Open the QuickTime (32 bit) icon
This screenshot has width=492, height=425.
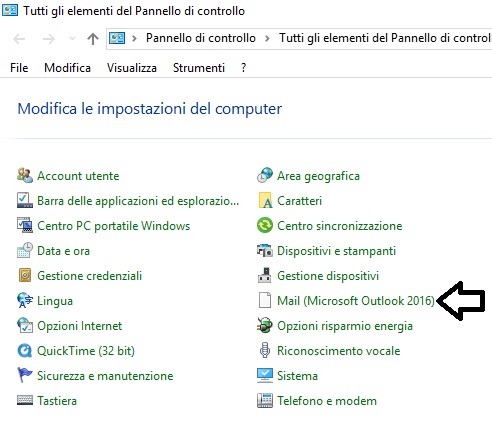click(25, 351)
